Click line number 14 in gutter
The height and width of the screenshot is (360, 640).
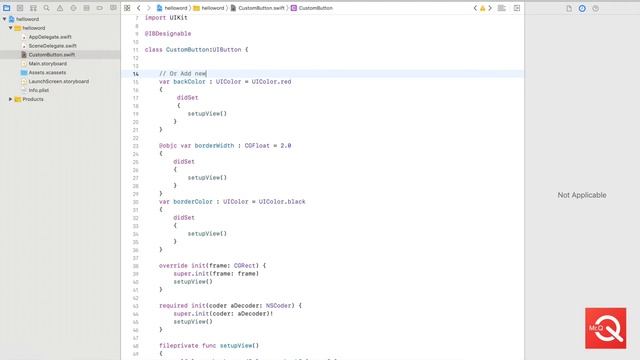(136, 74)
